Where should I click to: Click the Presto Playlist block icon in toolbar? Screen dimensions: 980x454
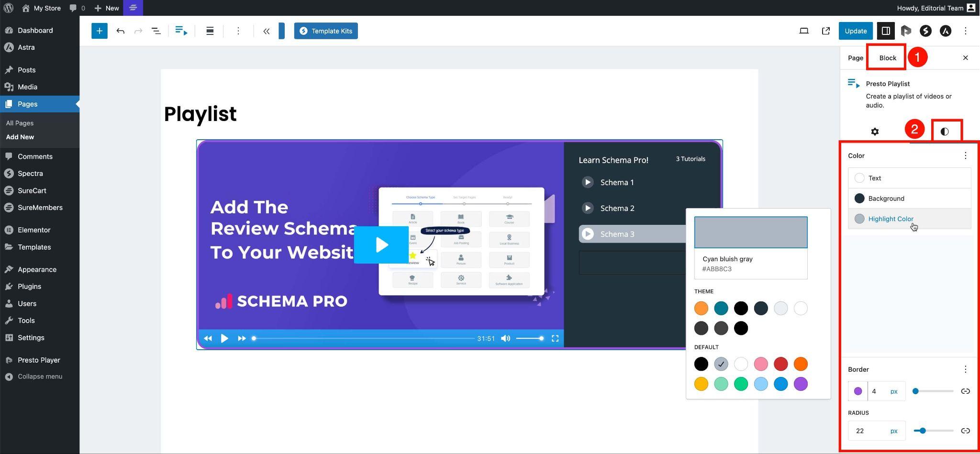pos(181,31)
